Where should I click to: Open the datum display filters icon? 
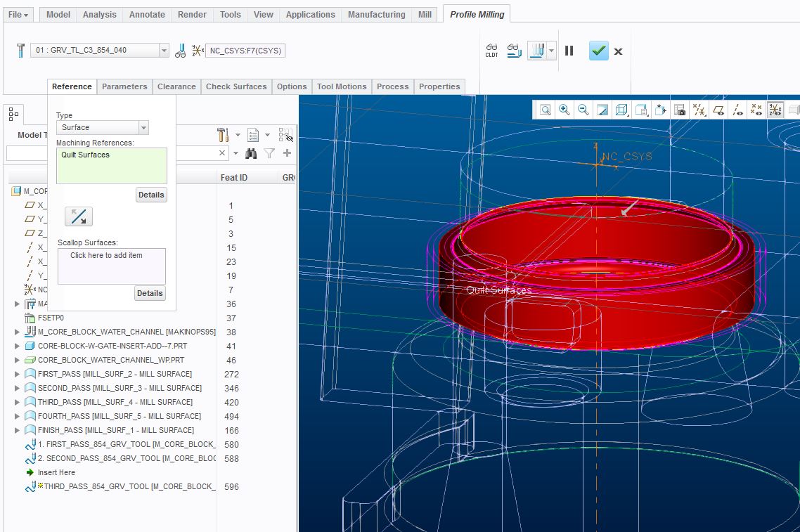(699, 110)
